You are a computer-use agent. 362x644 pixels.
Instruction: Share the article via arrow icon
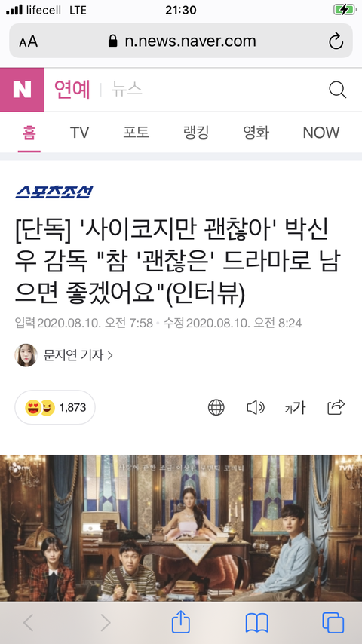pos(336,407)
